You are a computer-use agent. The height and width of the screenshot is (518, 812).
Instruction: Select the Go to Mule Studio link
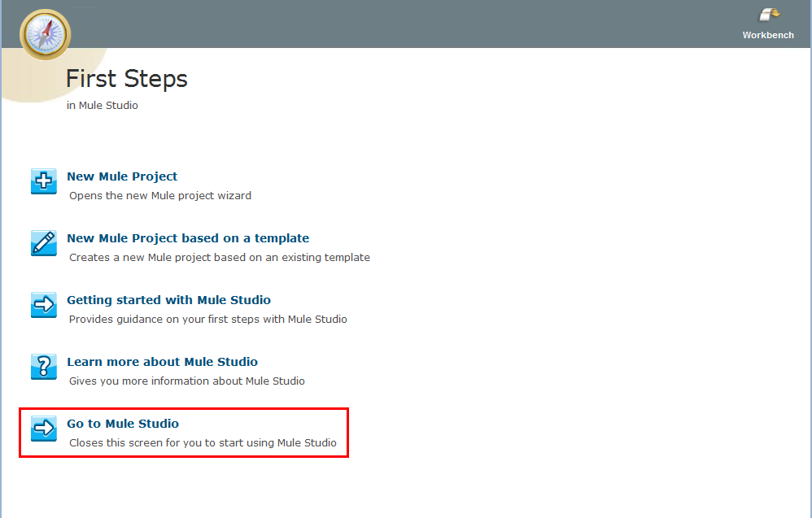[123, 424]
